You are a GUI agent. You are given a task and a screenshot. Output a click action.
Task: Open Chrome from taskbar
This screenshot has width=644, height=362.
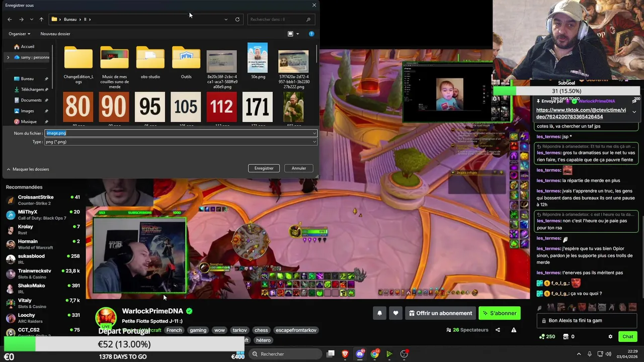(375, 354)
